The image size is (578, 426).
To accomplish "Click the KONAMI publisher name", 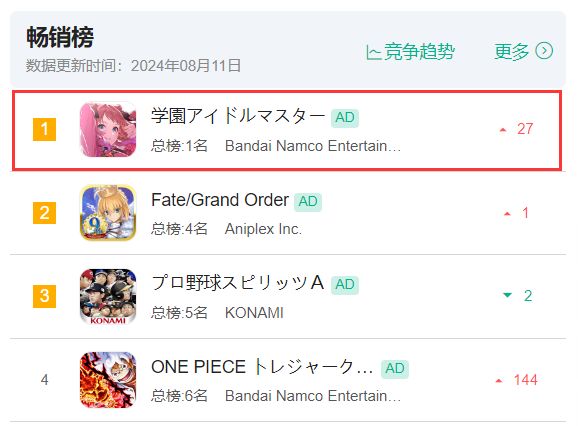I will point(254,313).
